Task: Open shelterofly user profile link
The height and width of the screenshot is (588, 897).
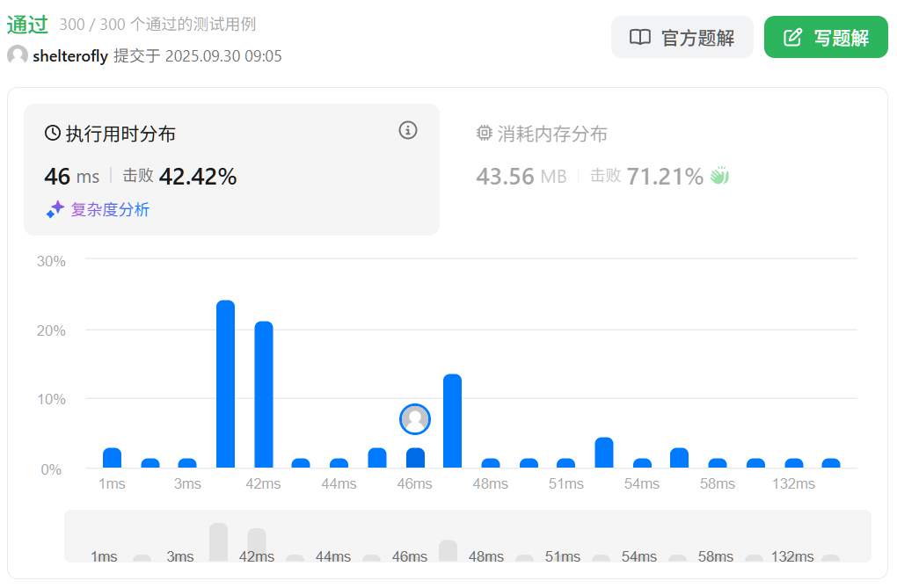Action: tap(70, 56)
